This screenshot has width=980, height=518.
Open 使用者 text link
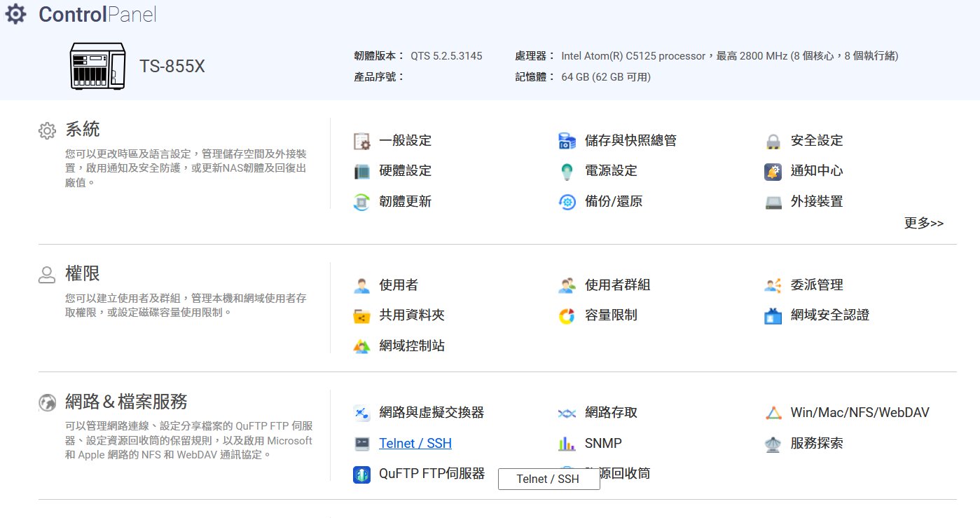(399, 285)
